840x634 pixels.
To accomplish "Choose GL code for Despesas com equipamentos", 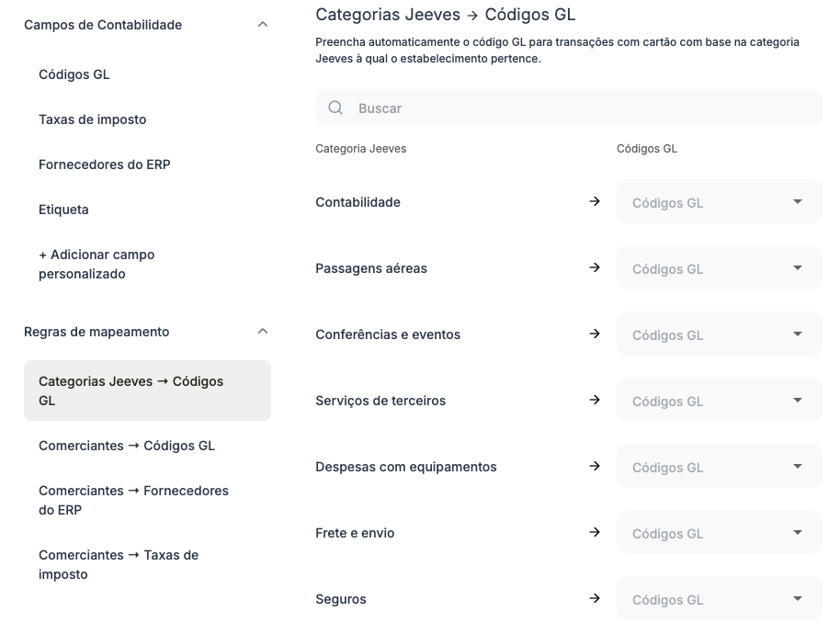I will click(719, 467).
